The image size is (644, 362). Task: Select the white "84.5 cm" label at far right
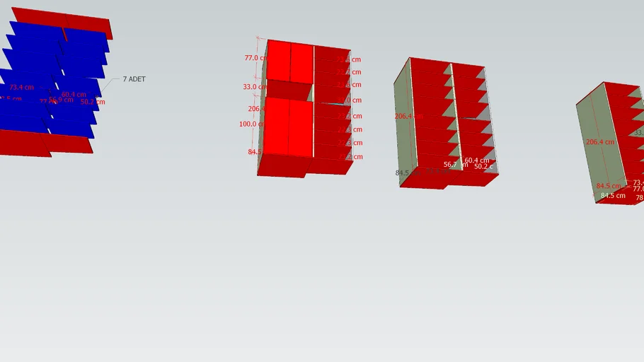click(x=613, y=195)
